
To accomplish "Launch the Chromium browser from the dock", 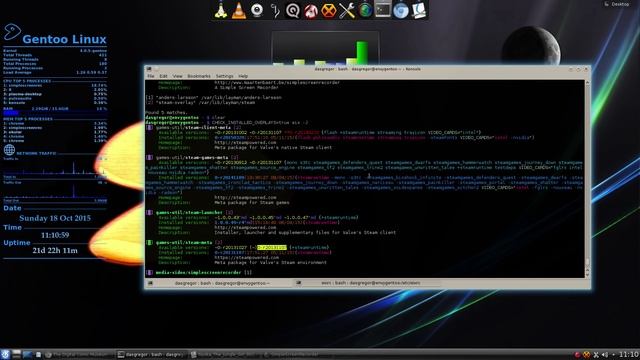I will (400, 10).
